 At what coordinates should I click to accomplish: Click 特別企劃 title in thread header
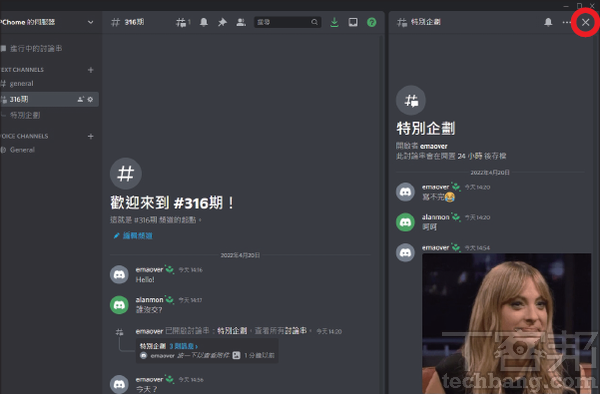[x=426, y=22]
